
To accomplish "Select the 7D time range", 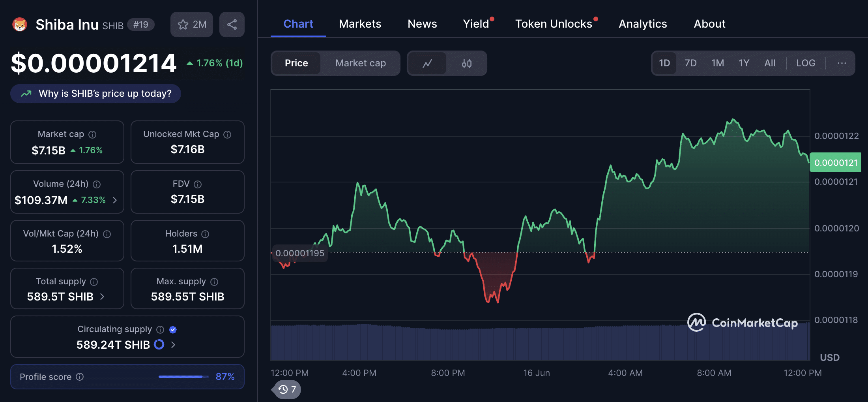I will [690, 63].
